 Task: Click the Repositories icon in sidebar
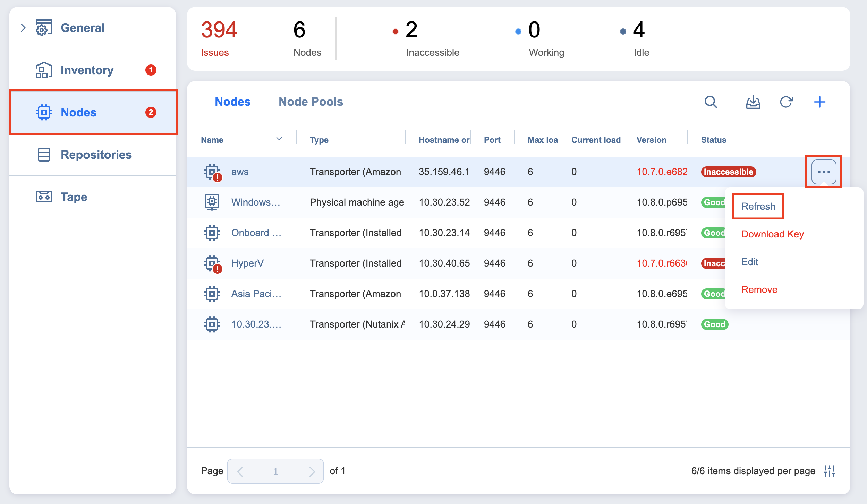(x=44, y=155)
